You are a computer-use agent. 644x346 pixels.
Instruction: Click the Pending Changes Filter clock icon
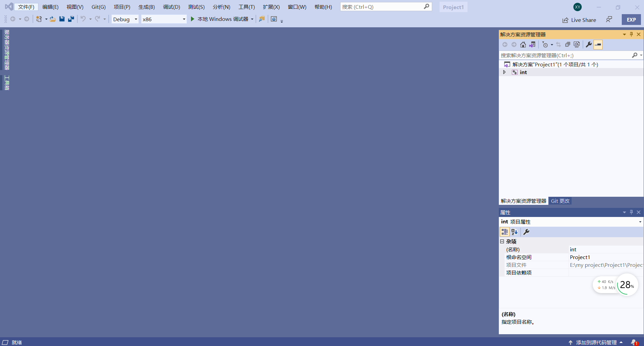click(545, 44)
